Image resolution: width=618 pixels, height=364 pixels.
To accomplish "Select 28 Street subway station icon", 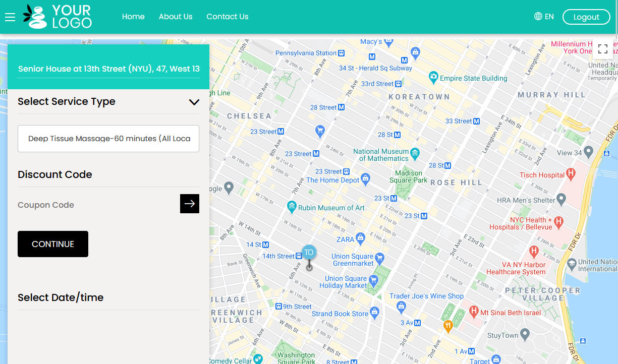I will pyautogui.click(x=341, y=107).
